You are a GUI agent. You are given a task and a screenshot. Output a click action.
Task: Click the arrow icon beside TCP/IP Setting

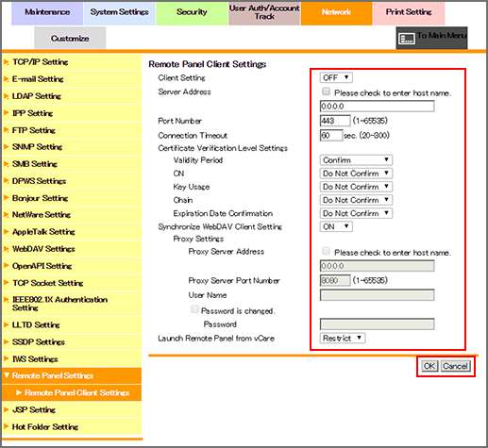point(6,62)
